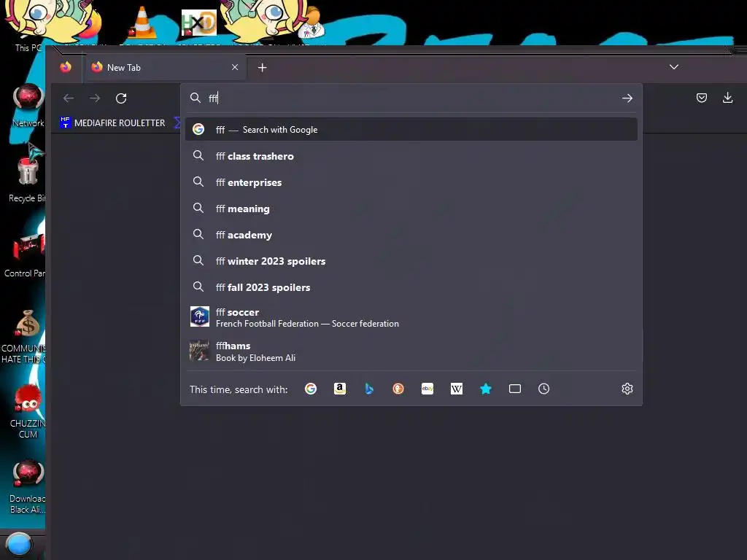Screen dimensions: 747x560
Task: Pick the 'fff meaning' suggestion
Action: coord(411,209)
